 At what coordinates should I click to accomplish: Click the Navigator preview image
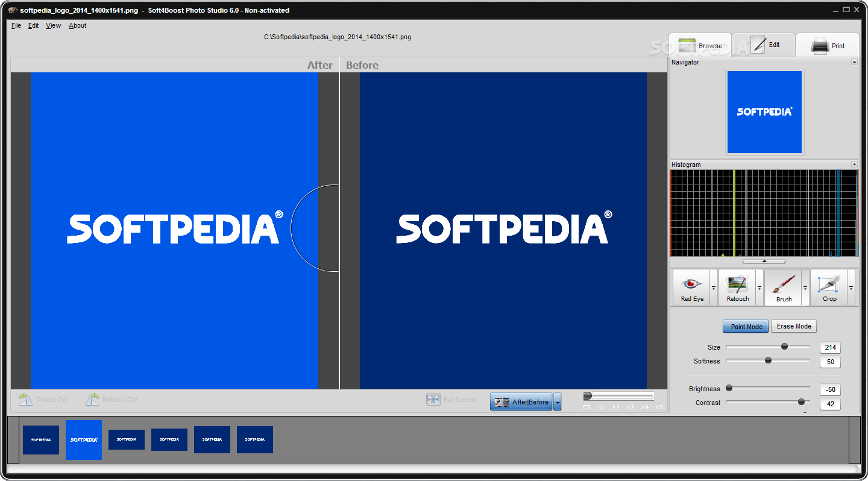764,112
